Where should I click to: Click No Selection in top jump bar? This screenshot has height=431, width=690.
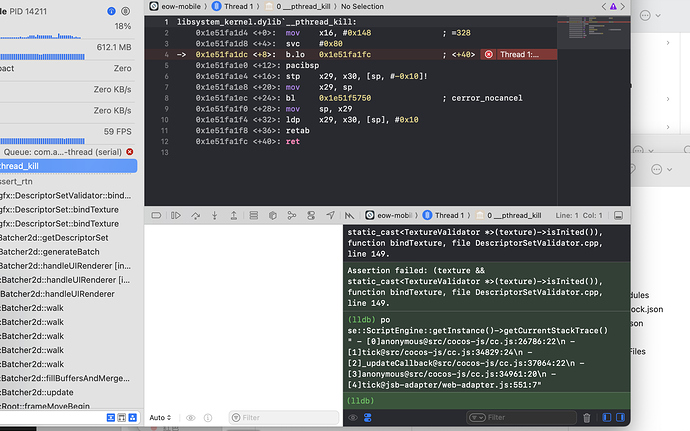362,6
